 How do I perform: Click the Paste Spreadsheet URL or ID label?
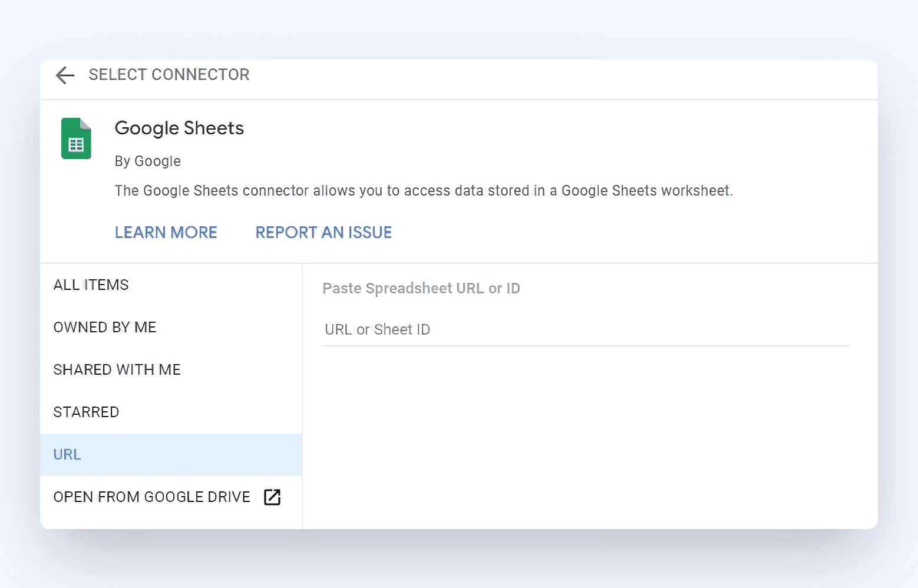pyautogui.click(x=421, y=289)
